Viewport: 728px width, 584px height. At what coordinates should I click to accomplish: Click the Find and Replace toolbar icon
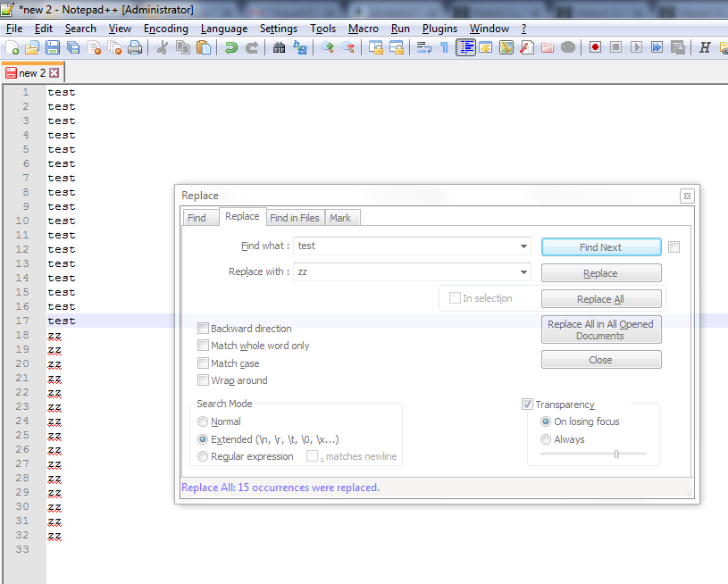tap(300, 47)
